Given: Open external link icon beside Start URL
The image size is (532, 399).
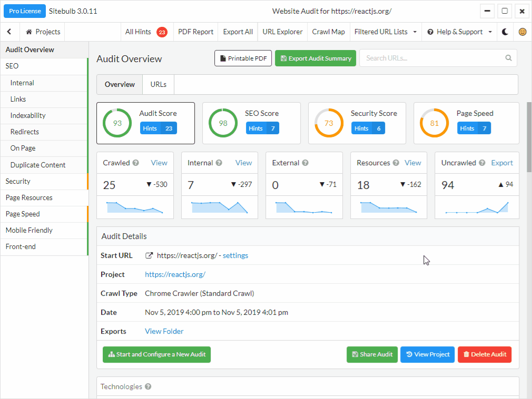Looking at the screenshot, I should (x=149, y=255).
